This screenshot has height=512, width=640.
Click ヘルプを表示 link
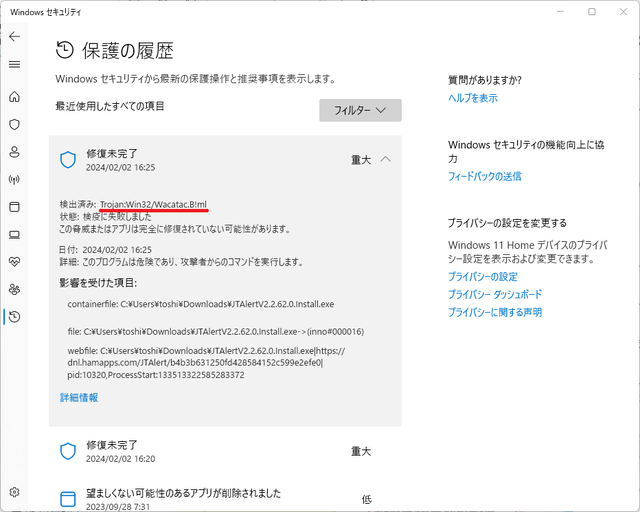pos(473,98)
